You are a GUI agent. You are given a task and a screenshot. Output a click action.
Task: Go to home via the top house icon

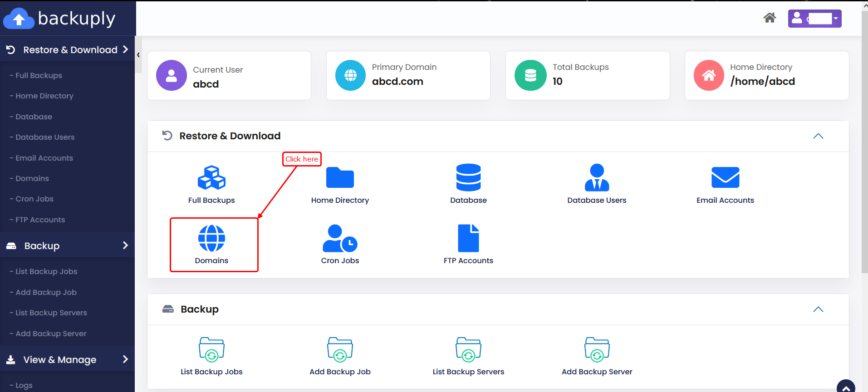(770, 18)
